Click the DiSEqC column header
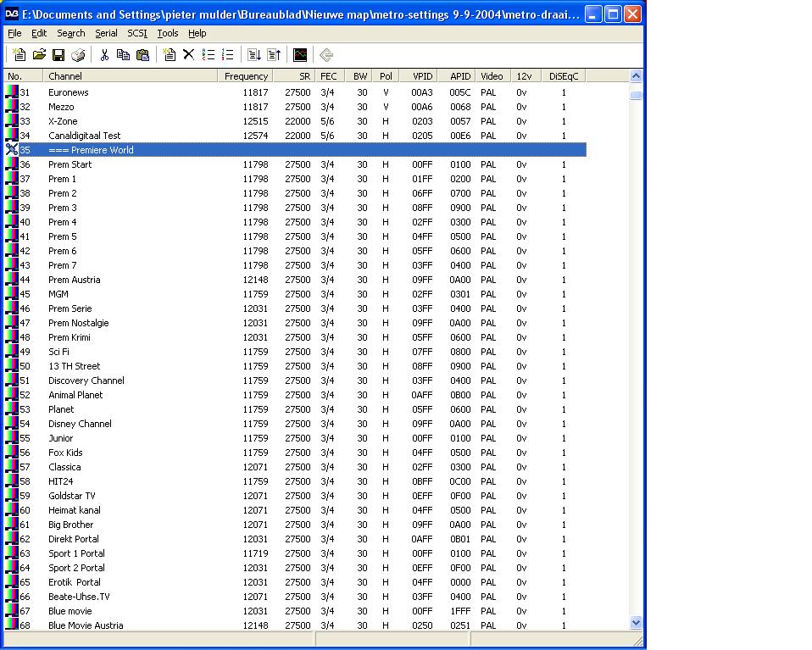812x650 pixels. coord(564,76)
